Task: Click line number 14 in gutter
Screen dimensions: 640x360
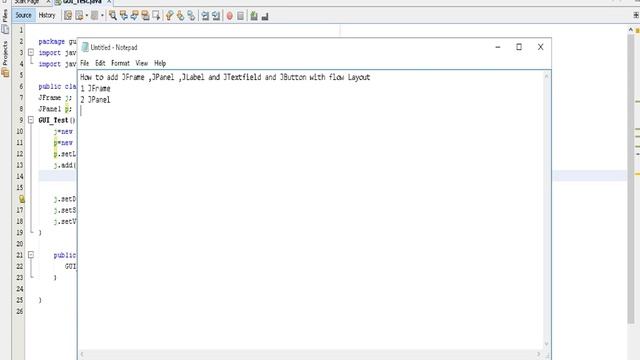Action: click(20, 176)
